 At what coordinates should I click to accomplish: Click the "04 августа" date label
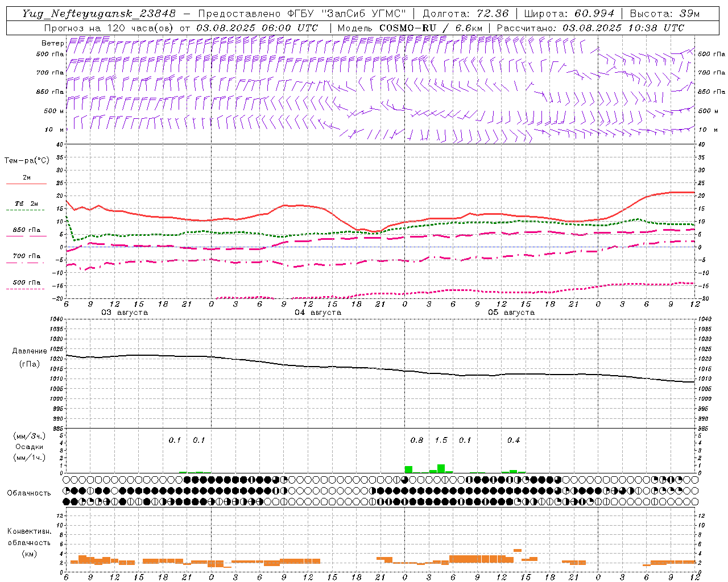(x=318, y=313)
